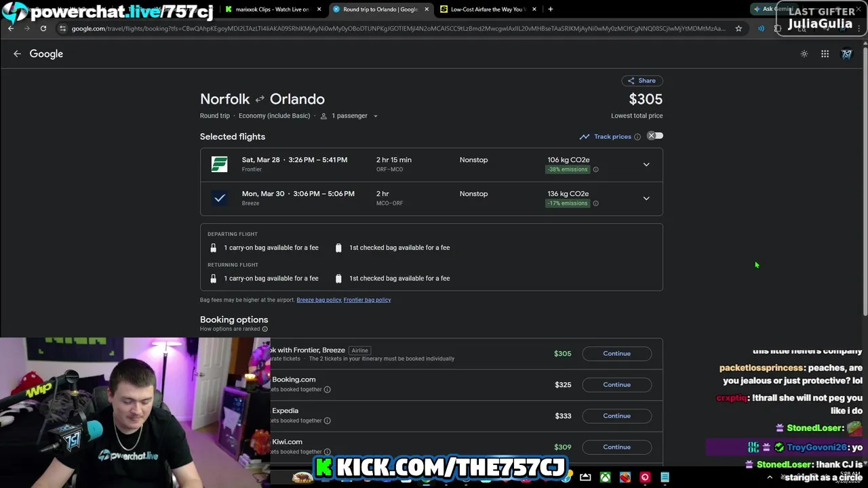
Task: Close the Round trip to Orlando tab
Action: pos(427,9)
